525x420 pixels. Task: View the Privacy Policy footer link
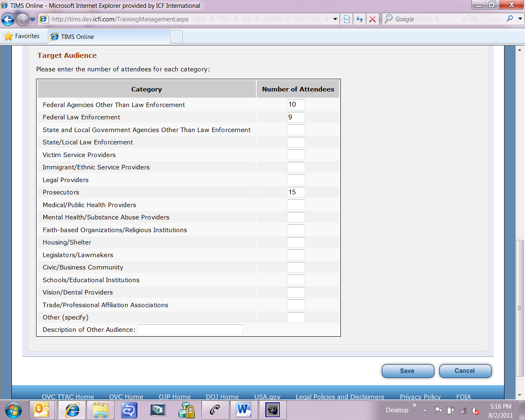(x=420, y=397)
